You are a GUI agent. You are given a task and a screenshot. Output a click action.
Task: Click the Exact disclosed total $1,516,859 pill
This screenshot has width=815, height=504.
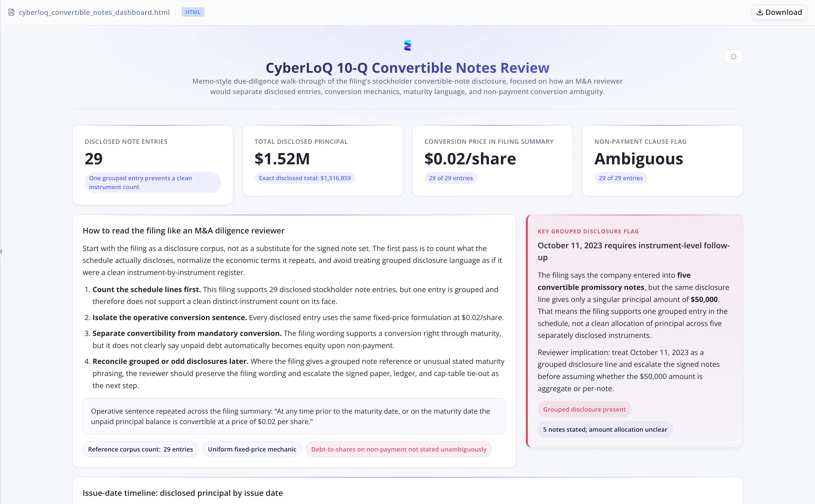click(305, 178)
